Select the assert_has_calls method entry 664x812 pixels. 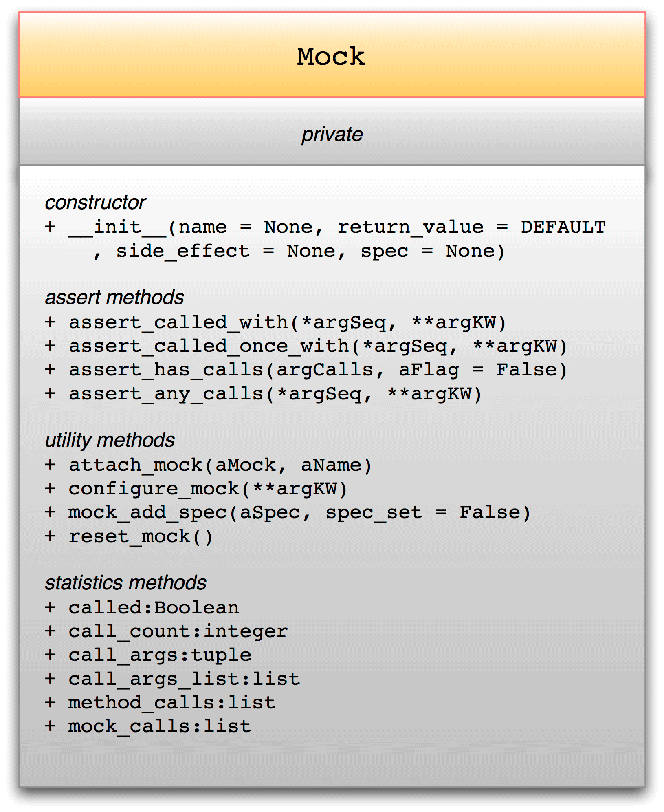(306, 370)
